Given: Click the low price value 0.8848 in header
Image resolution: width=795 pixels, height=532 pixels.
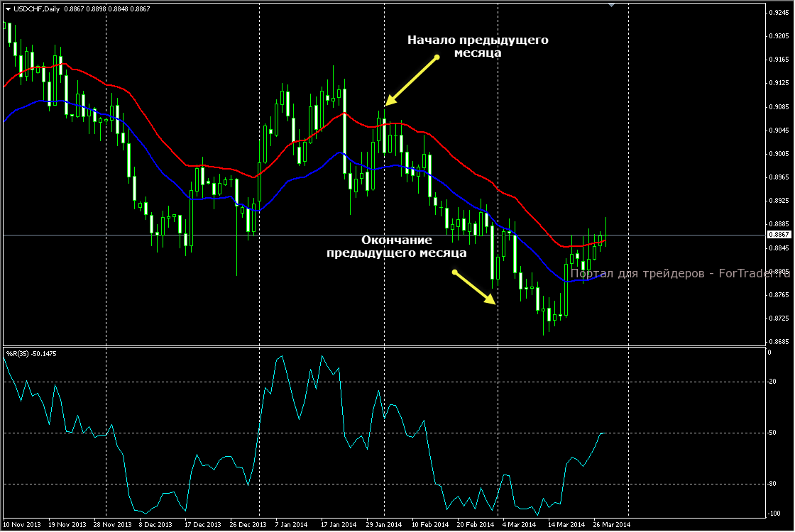Looking at the screenshot, I should tap(118, 9).
